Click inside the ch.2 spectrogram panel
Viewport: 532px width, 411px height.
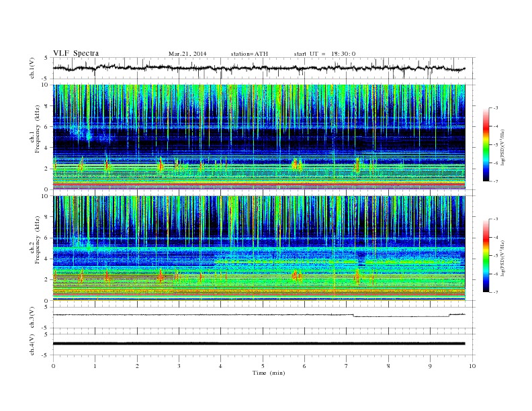(x=259, y=248)
